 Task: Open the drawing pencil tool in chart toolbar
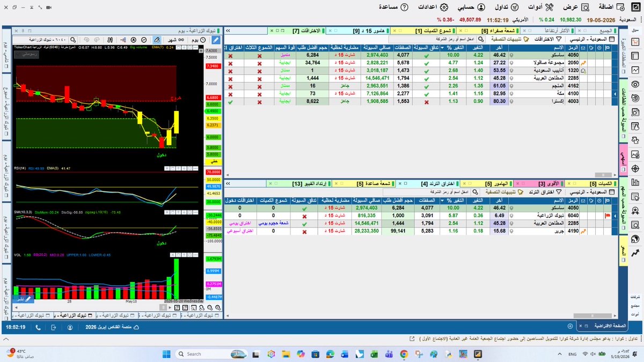[215, 40]
